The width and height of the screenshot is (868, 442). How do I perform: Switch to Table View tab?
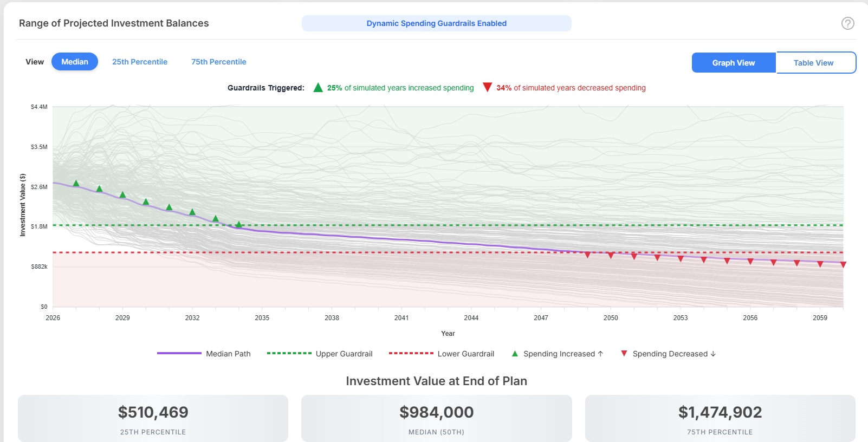[813, 63]
